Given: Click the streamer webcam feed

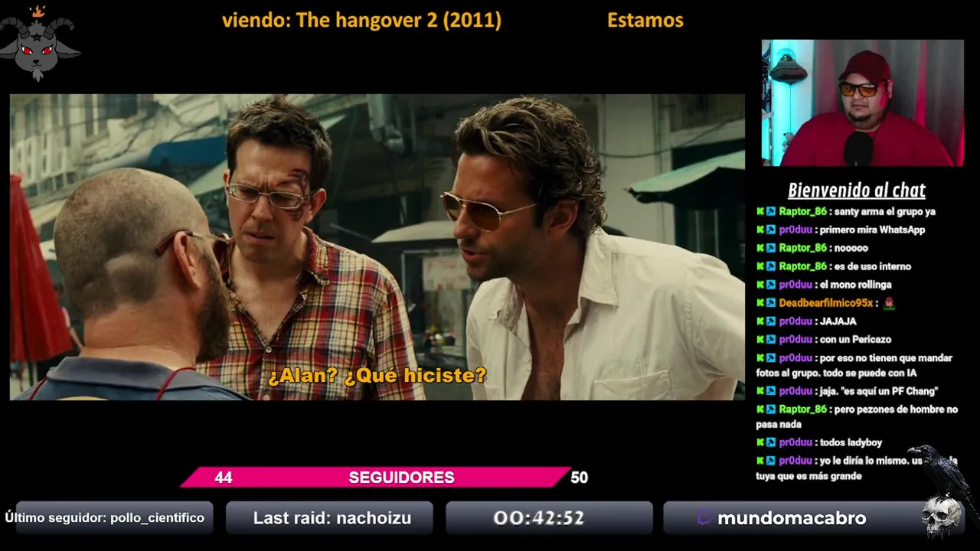Looking at the screenshot, I should click(862, 103).
